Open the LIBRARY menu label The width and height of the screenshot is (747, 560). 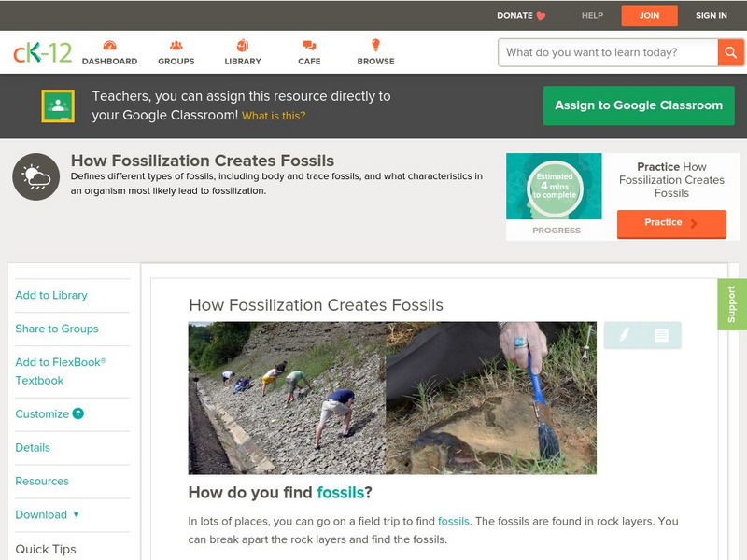pos(243,62)
